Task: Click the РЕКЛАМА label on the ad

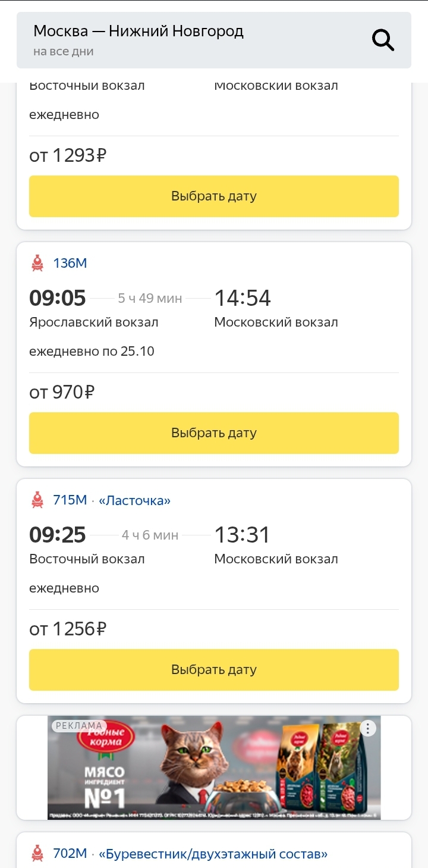Action: point(79,725)
